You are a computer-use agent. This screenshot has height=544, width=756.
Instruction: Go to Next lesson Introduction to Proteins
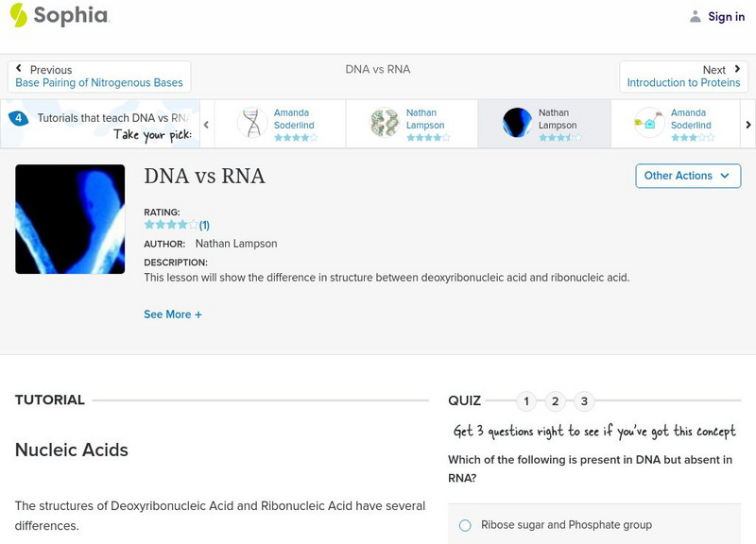click(x=684, y=76)
